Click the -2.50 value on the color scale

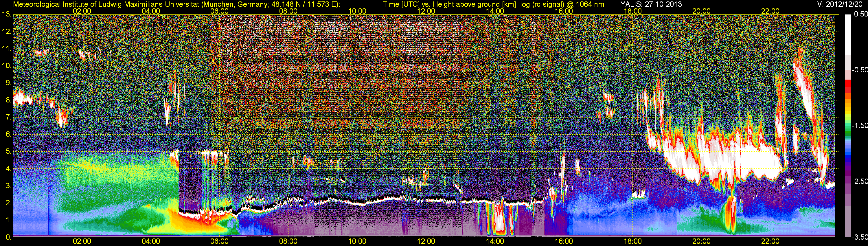coord(860,181)
